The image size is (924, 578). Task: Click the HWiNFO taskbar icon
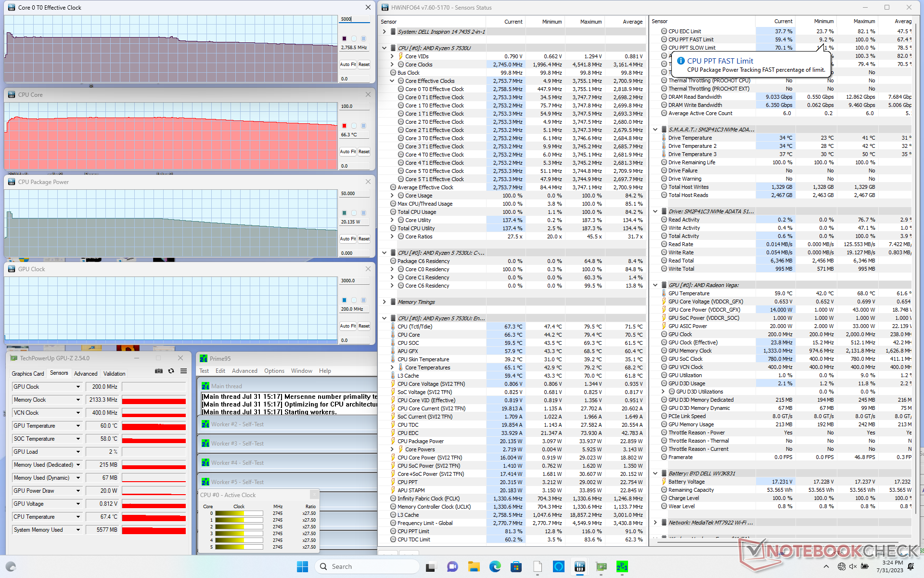pos(579,566)
